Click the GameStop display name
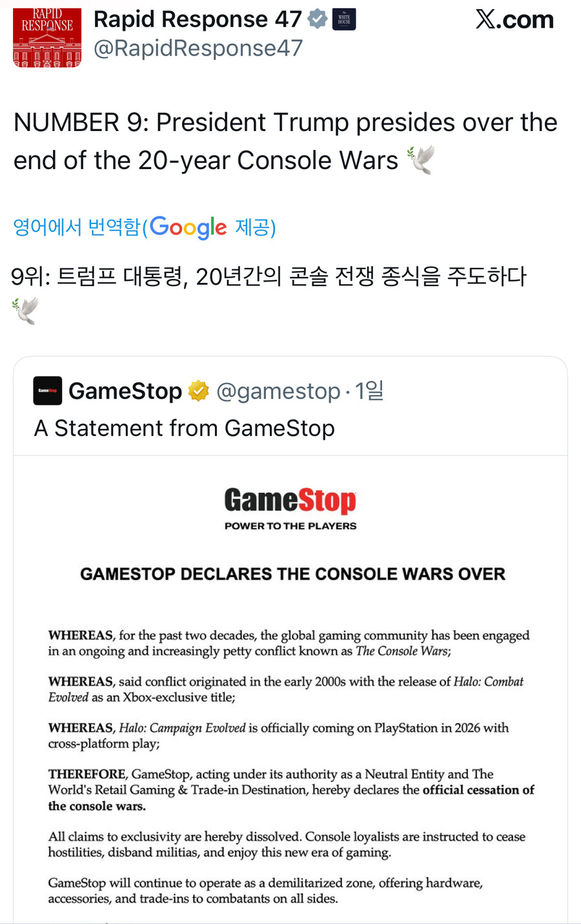This screenshot has height=924, width=581. [126, 390]
